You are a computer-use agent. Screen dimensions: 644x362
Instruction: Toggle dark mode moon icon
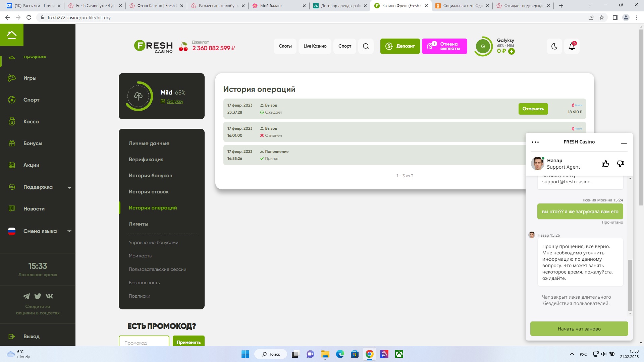(x=554, y=46)
